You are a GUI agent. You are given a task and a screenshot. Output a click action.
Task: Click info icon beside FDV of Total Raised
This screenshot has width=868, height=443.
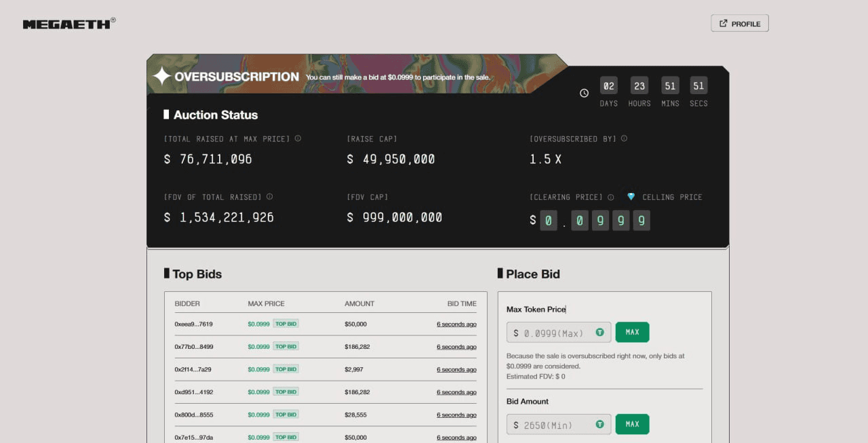coord(269,196)
